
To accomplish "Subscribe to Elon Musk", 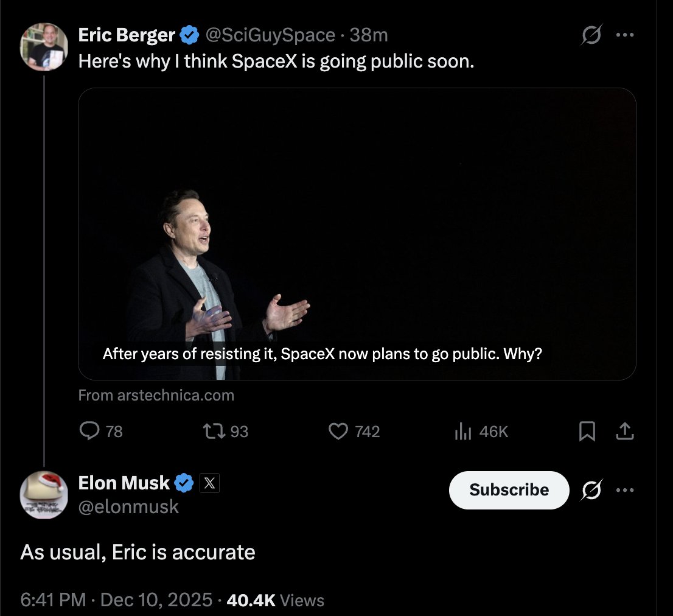I will click(x=509, y=490).
